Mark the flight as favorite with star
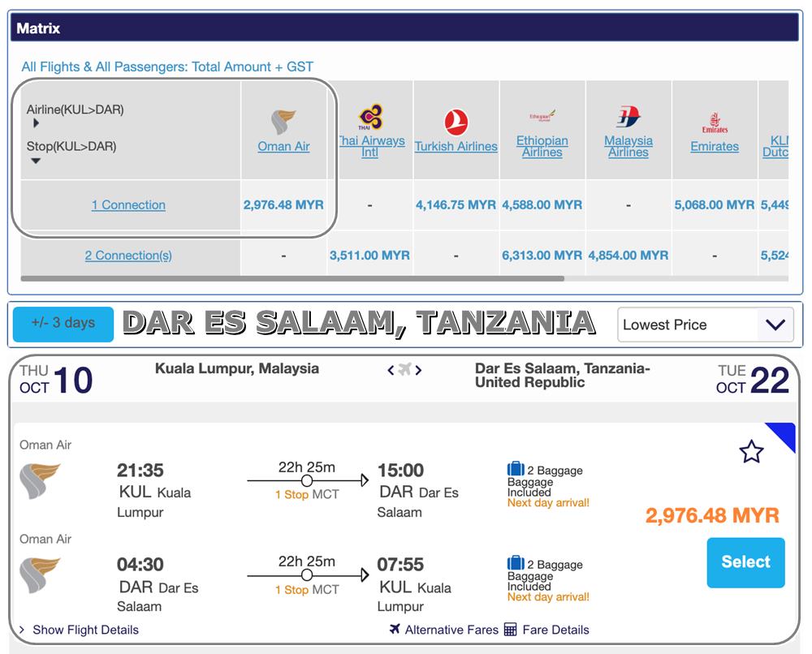This screenshot has width=812, height=654. coord(751,452)
